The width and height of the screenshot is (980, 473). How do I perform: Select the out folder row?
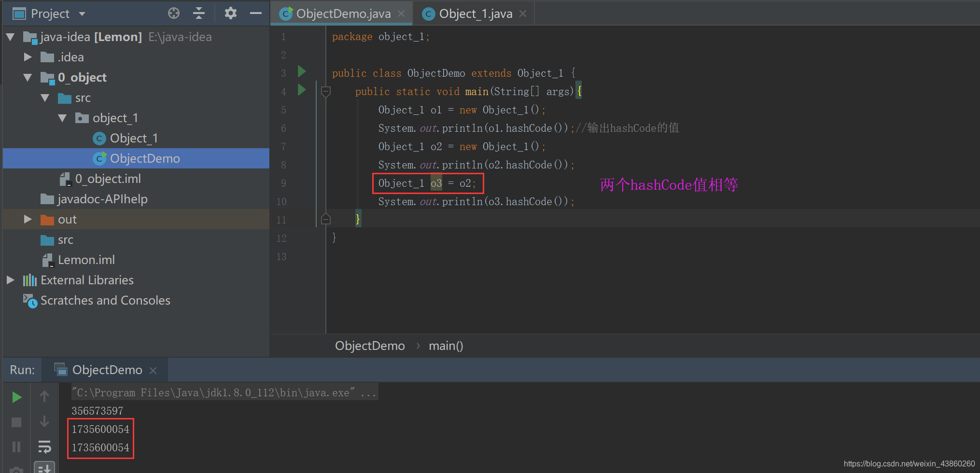pyautogui.click(x=136, y=220)
